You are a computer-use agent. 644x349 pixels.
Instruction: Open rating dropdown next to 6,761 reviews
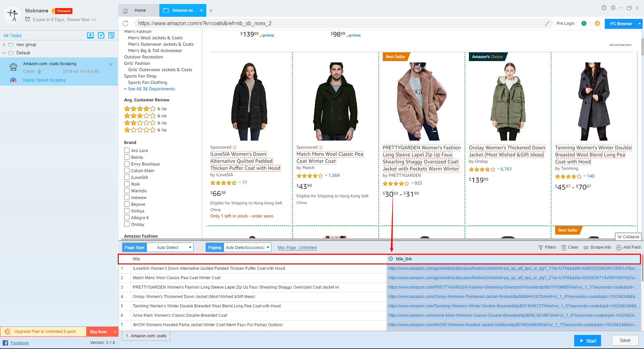498,169
